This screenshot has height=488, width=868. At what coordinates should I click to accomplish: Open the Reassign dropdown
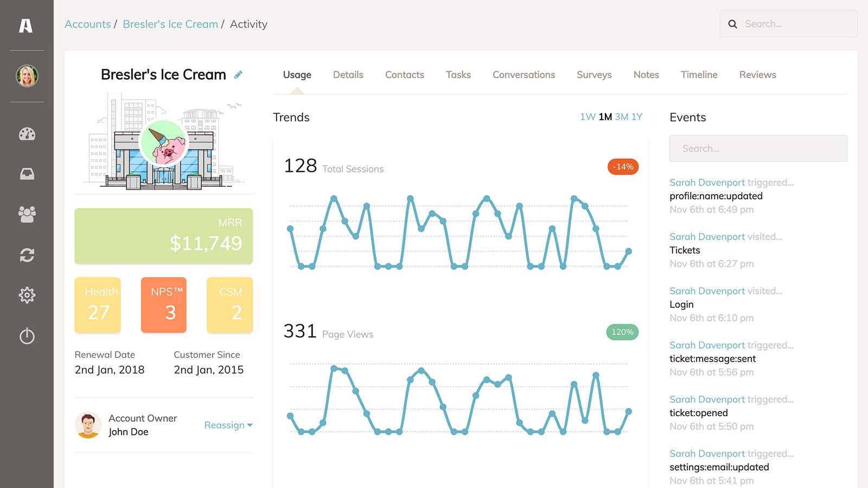point(228,425)
